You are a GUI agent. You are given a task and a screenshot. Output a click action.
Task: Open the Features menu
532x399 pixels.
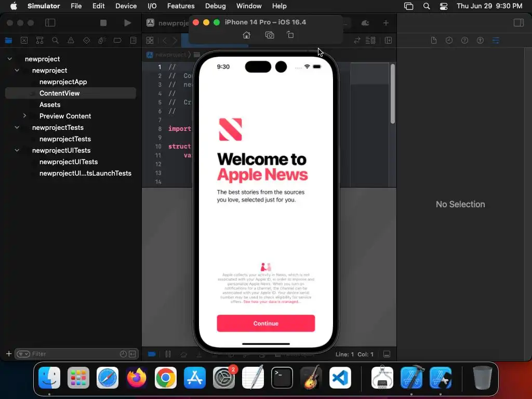[x=181, y=6]
